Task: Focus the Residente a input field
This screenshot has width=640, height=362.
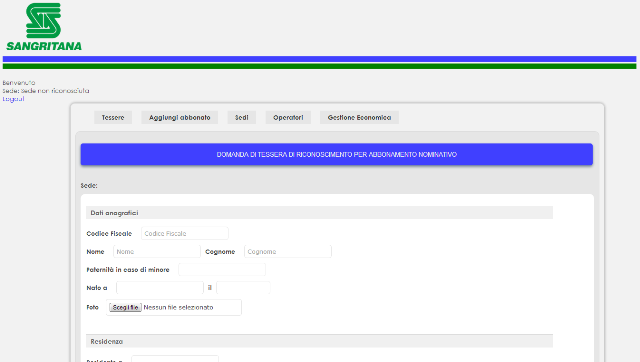Action: tap(175, 359)
